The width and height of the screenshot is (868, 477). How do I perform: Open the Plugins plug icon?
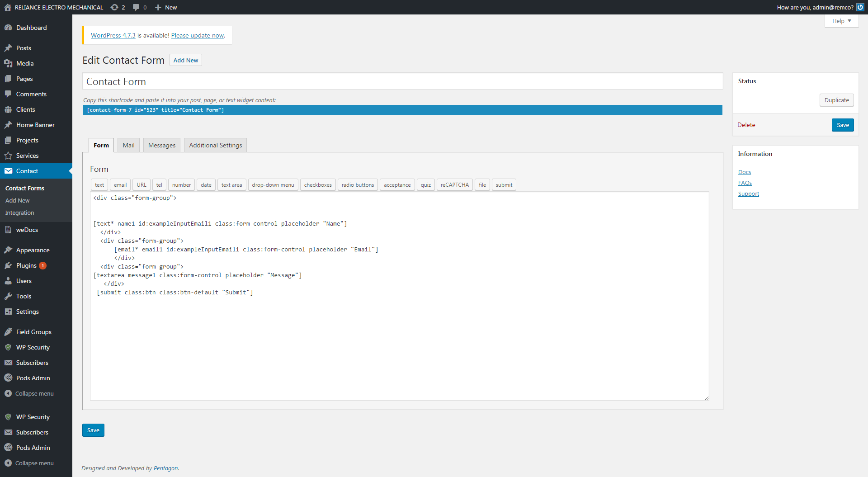click(x=8, y=265)
